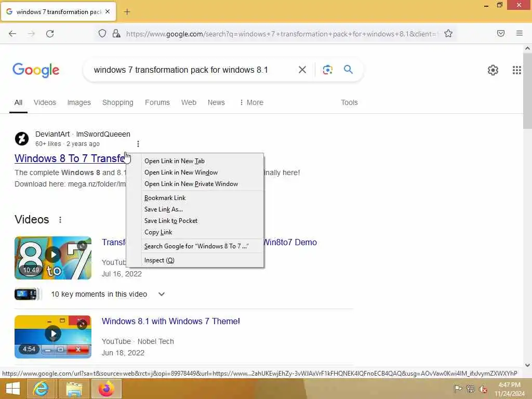Reload the page with the refresh icon
The width and height of the screenshot is (532, 399).
(50, 34)
